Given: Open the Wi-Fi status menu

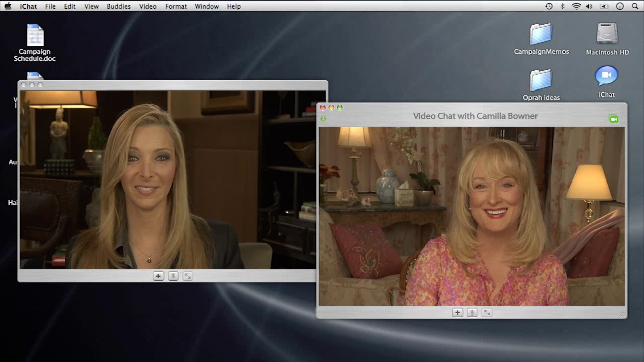Looking at the screenshot, I should (576, 6).
